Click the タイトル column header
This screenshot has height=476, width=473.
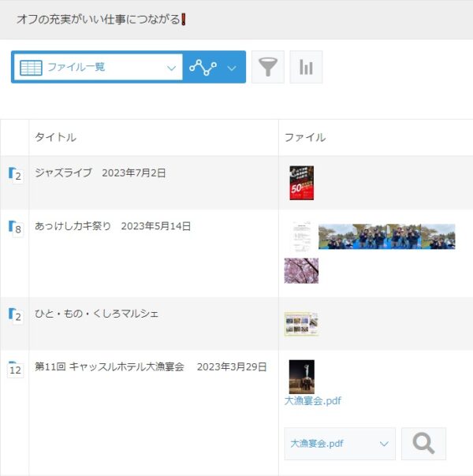click(55, 137)
